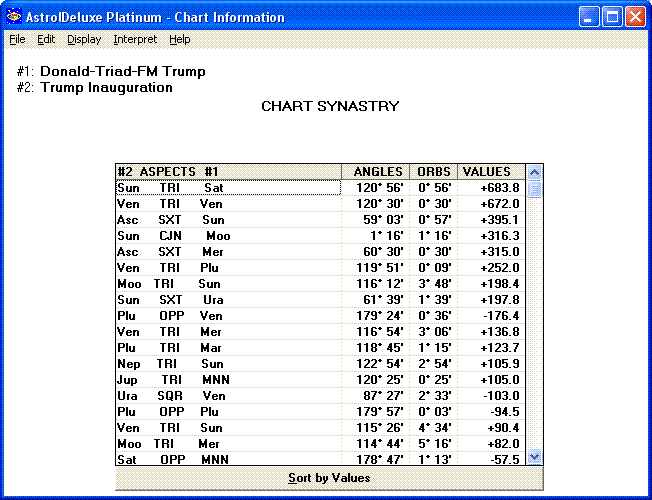This screenshot has width=652, height=500.
Task: Click the angle 59° 03'
Action: click(383, 220)
